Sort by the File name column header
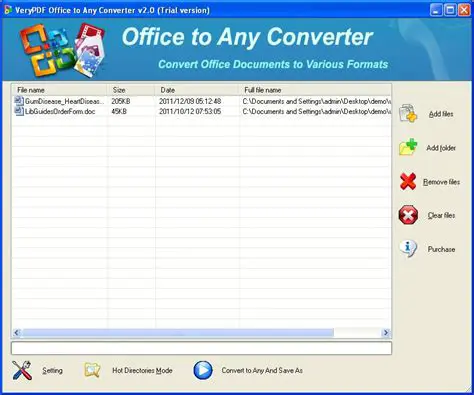Viewport: 474px width, 395px height. click(x=59, y=90)
